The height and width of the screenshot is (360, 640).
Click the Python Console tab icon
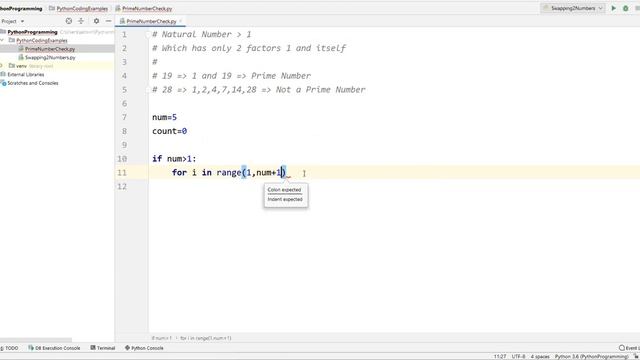coord(127,348)
